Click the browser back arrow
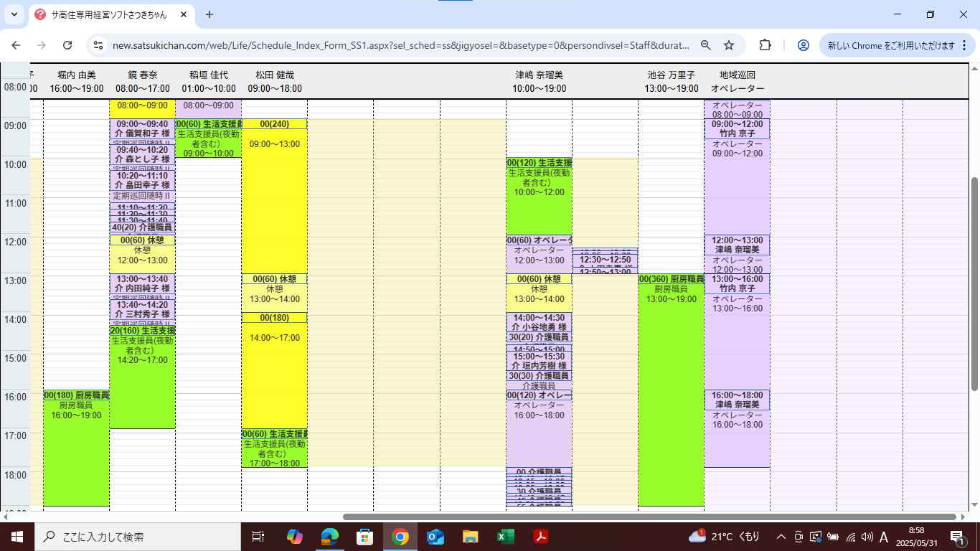980x551 pixels. coord(16,45)
